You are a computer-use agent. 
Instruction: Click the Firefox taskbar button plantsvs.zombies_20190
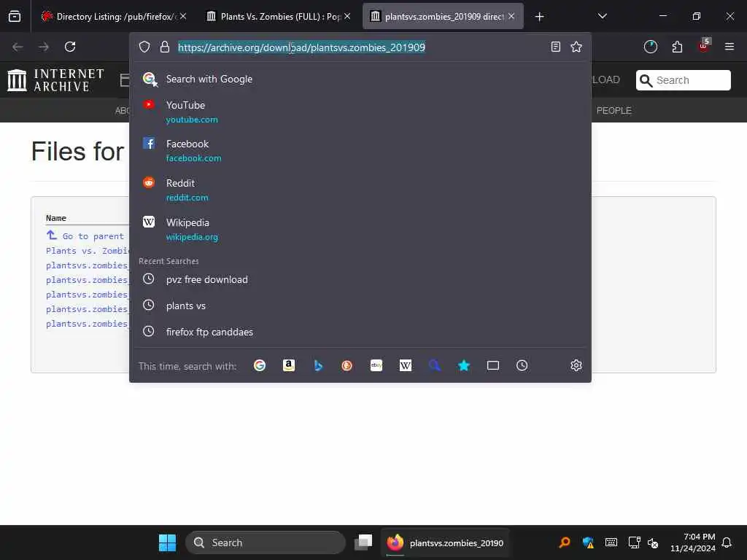click(445, 542)
